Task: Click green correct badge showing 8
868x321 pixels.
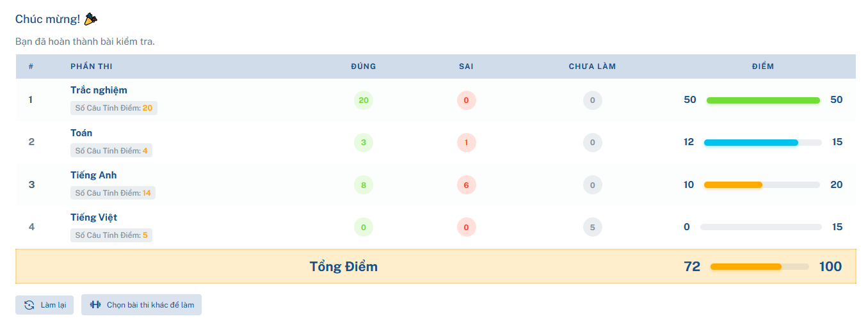Action: (x=364, y=185)
